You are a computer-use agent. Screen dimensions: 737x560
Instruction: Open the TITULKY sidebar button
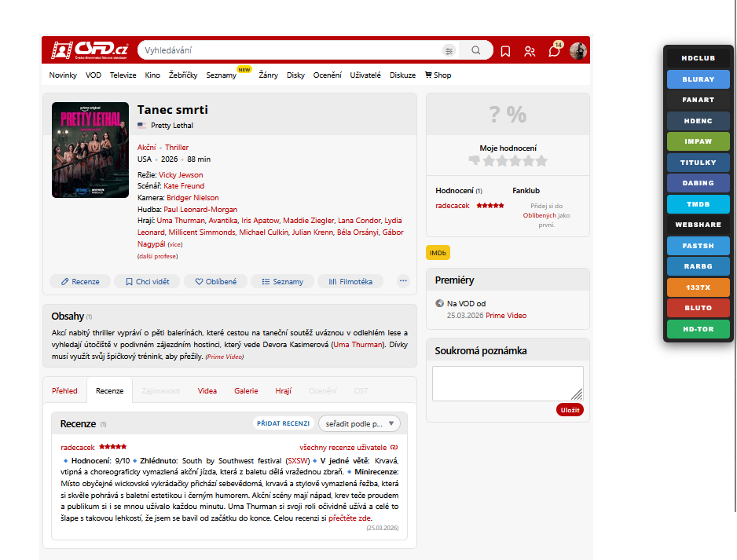point(698,163)
